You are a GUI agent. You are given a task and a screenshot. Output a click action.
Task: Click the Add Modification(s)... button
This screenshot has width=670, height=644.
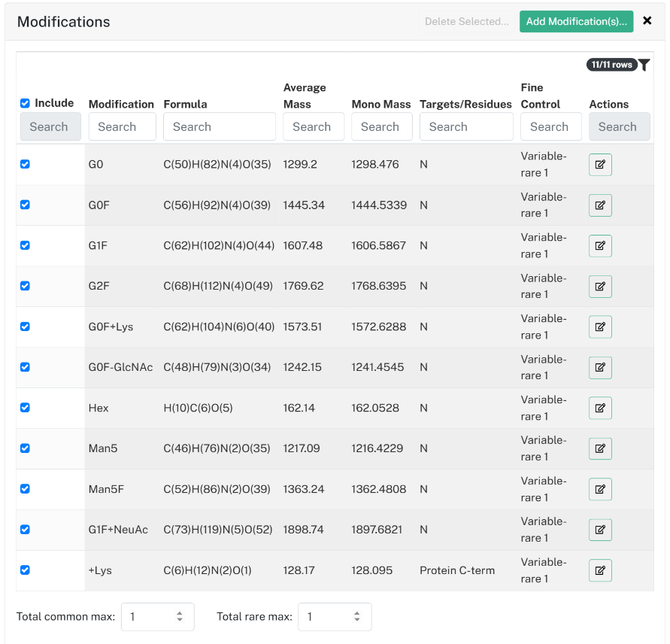point(576,21)
